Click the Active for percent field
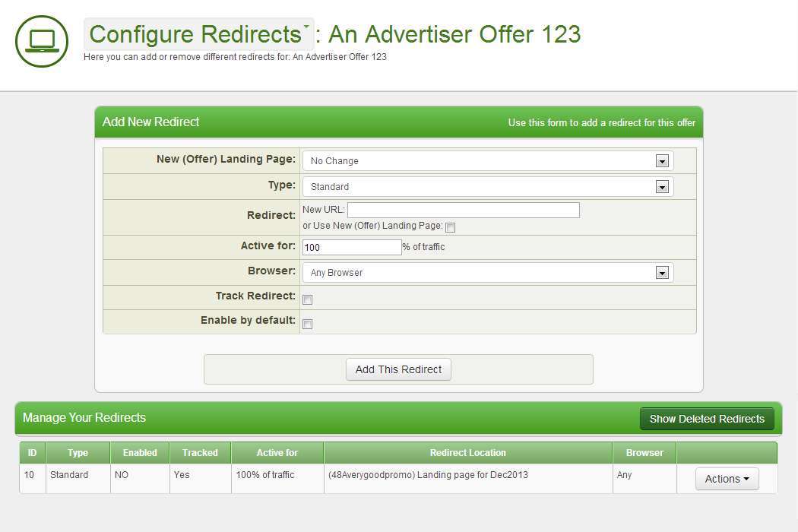798x532 pixels. [352, 247]
